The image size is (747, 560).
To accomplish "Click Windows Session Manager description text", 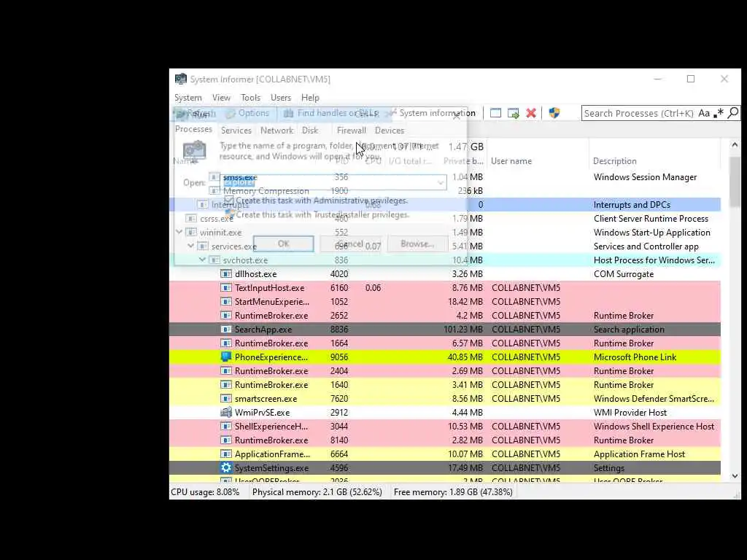I will point(645,177).
